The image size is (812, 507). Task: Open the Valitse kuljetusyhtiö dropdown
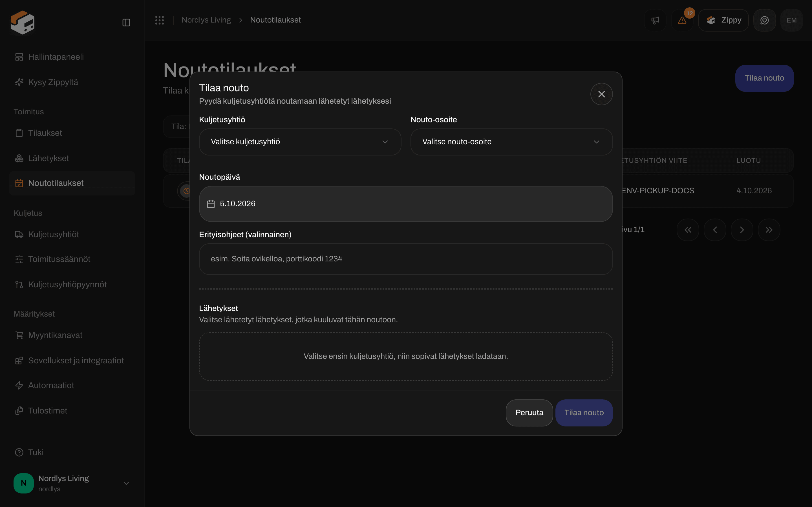(x=300, y=142)
